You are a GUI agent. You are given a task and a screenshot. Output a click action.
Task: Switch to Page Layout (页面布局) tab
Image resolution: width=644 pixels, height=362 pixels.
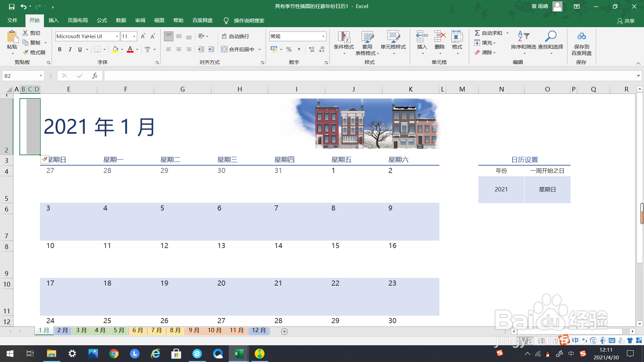pyautogui.click(x=77, y=20)
